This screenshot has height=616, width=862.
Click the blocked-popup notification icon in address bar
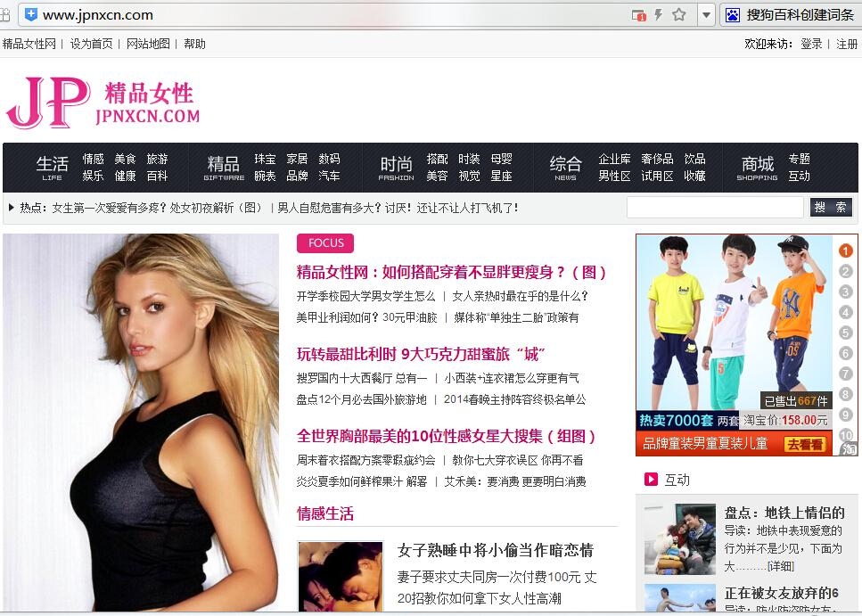point(638,15)
